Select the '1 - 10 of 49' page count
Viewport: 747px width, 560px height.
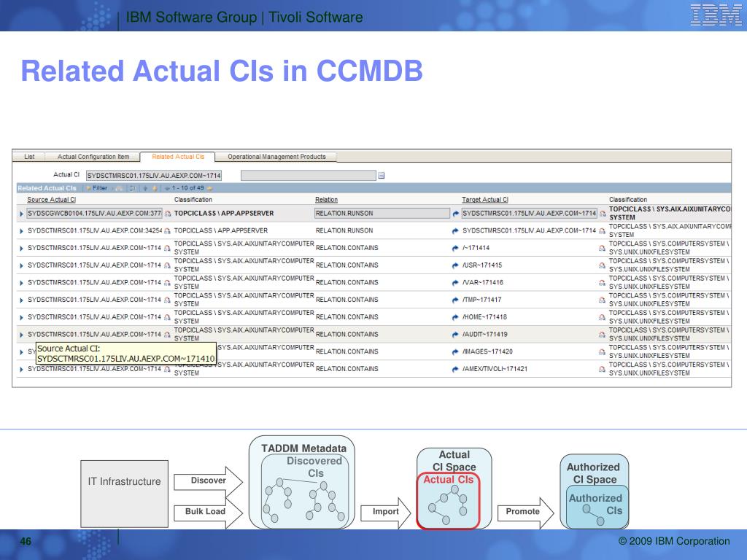(187, 188)
